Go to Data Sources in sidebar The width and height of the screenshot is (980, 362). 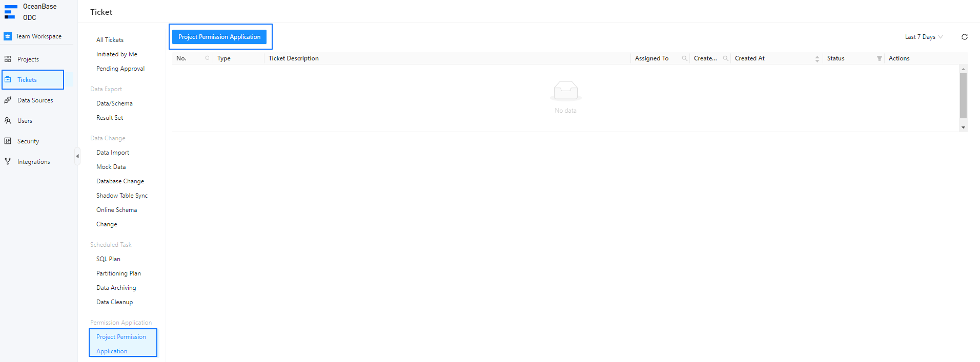[x=35, y=100]
